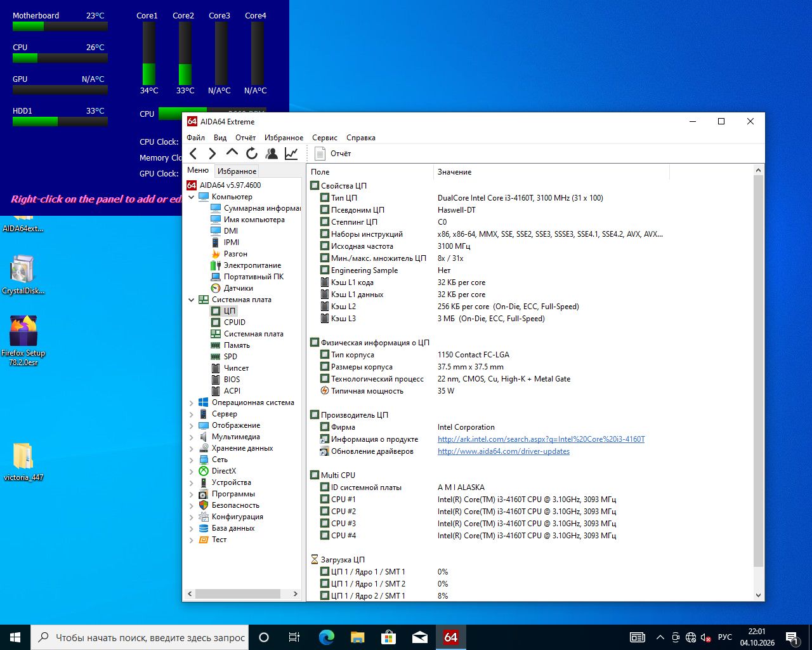Expand the Сервер tree node
Viewport: 812px width, 650px height.
(x=192, y=414)
